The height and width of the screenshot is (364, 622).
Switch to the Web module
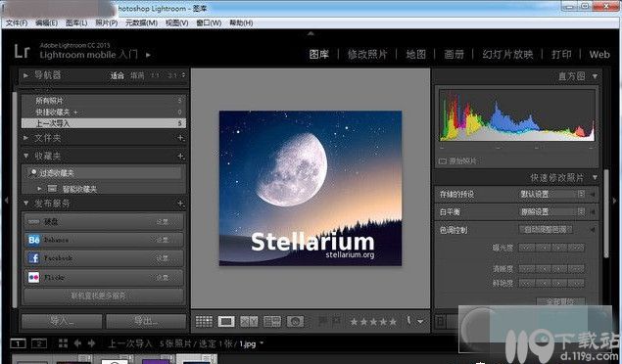599,54
